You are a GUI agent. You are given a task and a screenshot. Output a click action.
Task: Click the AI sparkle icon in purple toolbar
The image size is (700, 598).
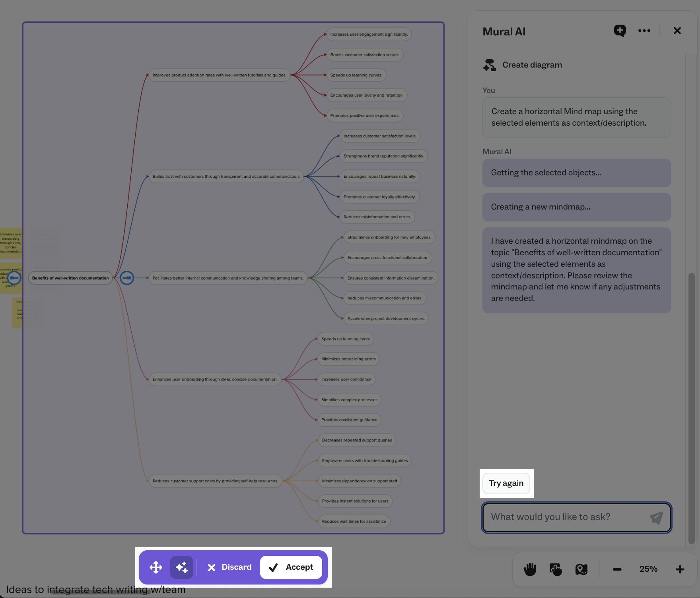pos(182,567)
